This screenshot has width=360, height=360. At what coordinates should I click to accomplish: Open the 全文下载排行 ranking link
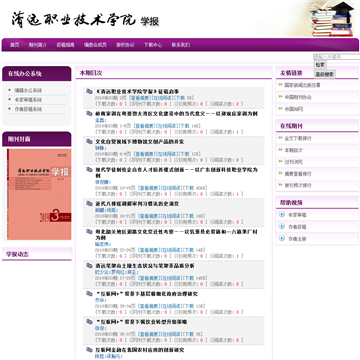pyautogui.click(x=298, y=138)
